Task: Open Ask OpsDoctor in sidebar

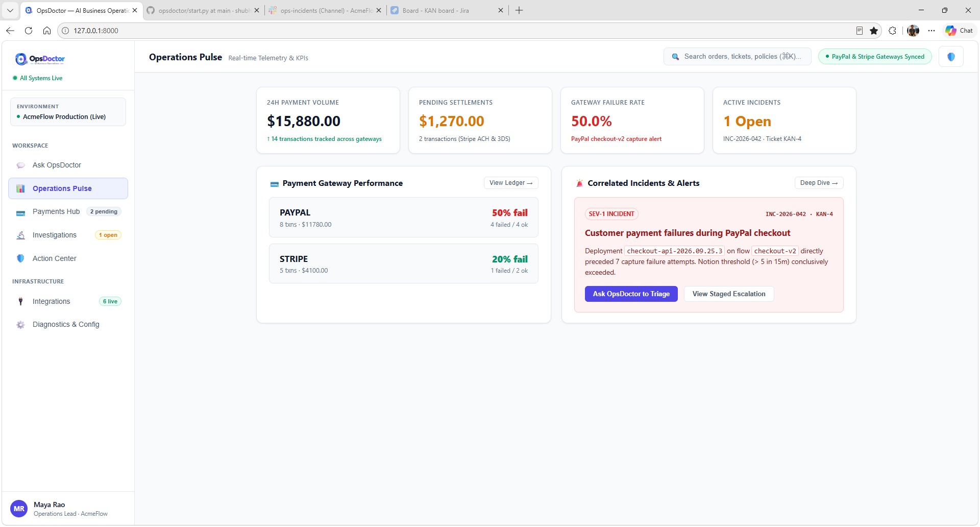Action: pyautogui.click(x=68, y=165)
